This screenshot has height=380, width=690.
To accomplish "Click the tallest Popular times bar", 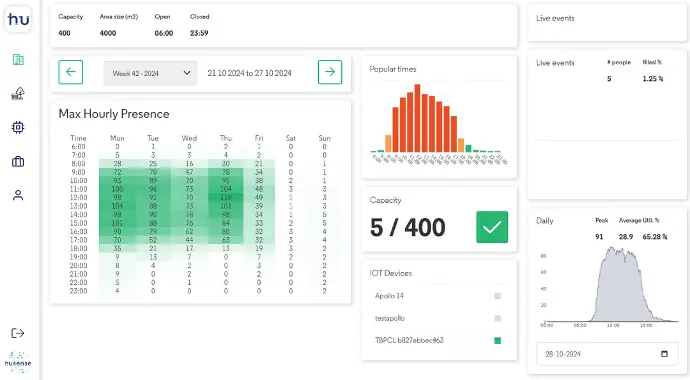I will coord(417,118).
